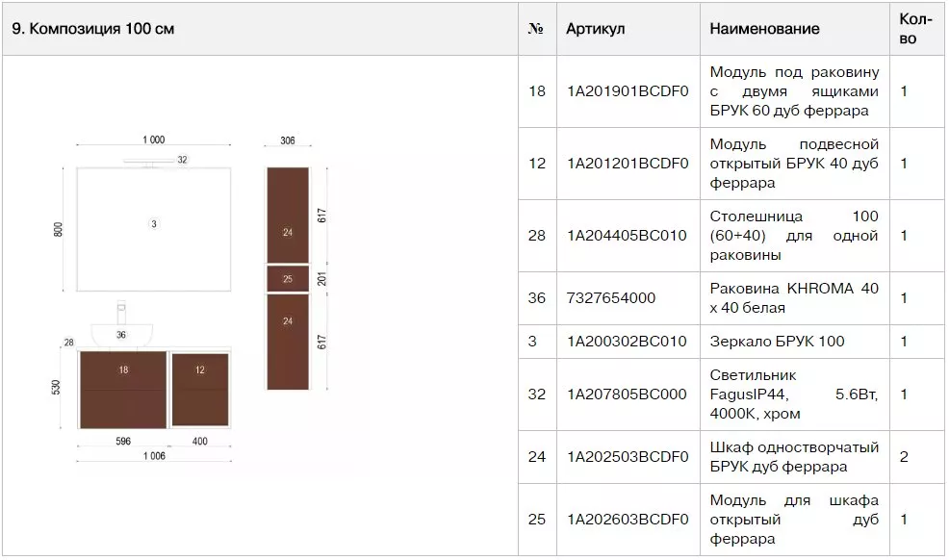Image resolution: width=949 pixels, height=560 pixels.
Task: Select article code 7327654000
Action: pyautogui.click(x=610, y=297)
